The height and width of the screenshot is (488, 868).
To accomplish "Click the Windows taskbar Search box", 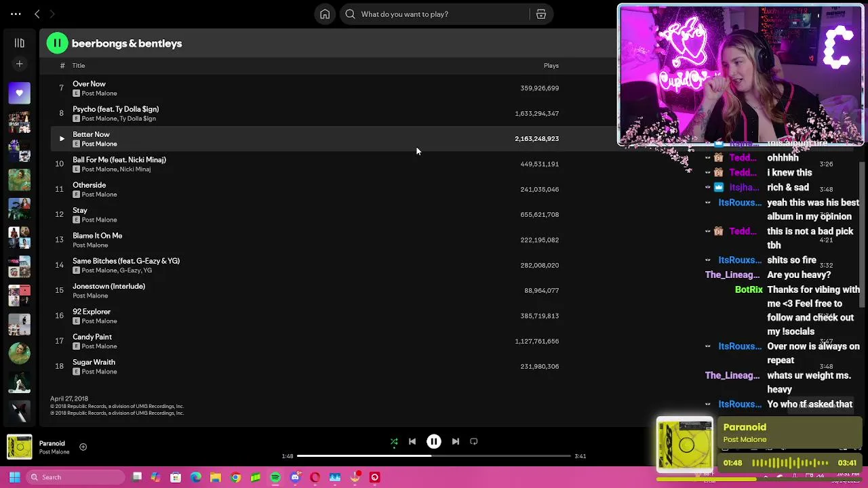I will tap(75, 477).
